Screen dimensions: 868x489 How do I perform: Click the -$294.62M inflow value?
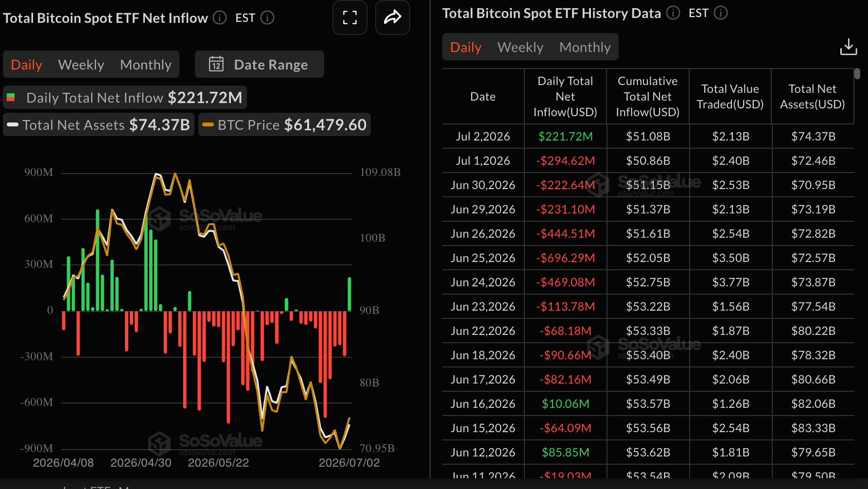click(x=565, y=161)
